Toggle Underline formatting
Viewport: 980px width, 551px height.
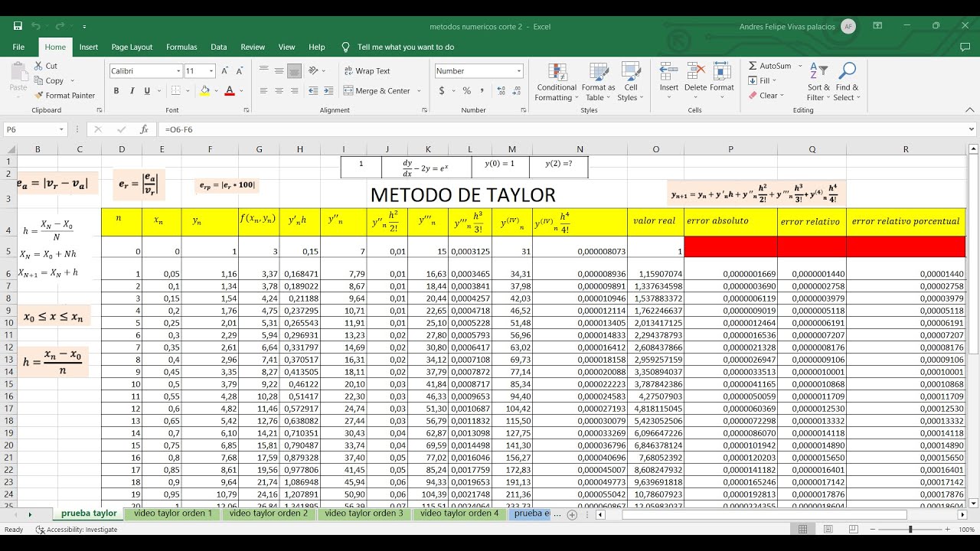click(147, 91)
